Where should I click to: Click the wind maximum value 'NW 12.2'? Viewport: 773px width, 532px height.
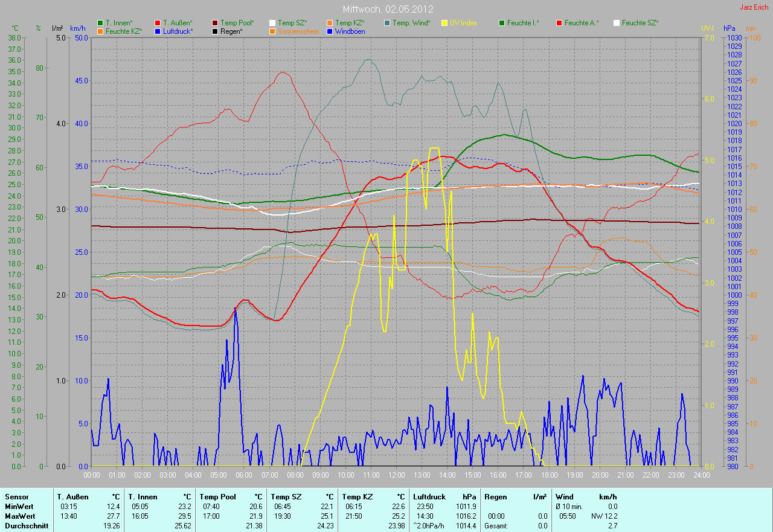click(605, 516)
